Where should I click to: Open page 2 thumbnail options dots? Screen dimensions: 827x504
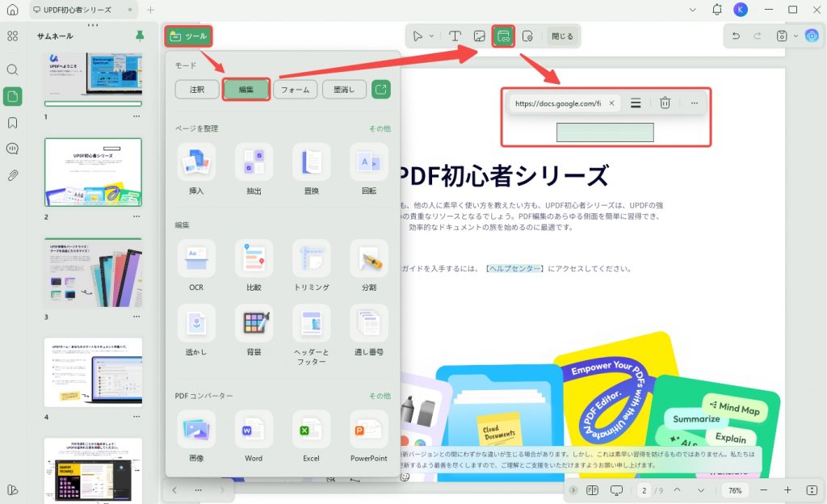point(136,216)
